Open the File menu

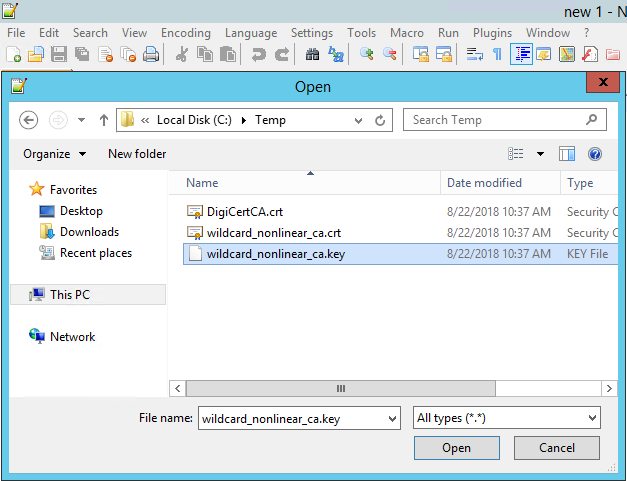click(16, 33)
